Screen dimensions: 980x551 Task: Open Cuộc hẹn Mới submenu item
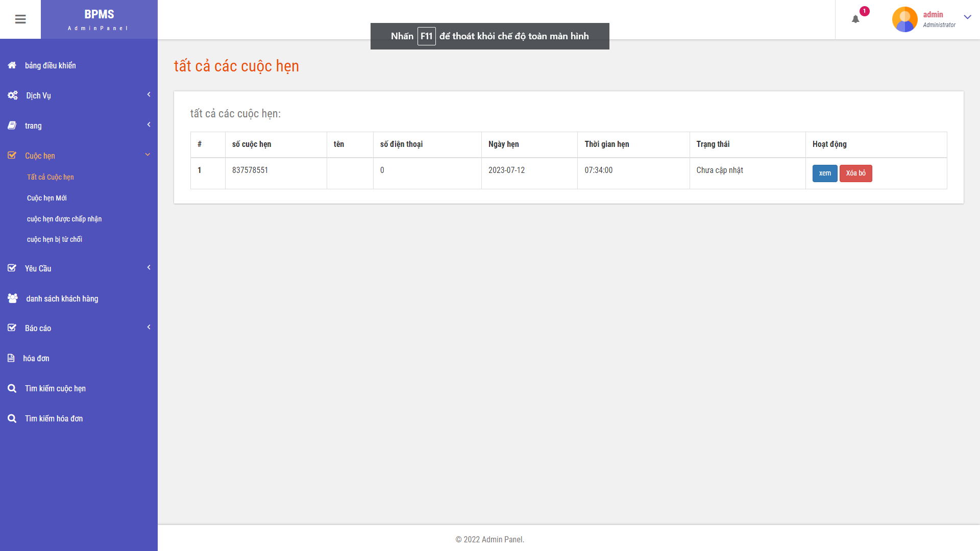click(47, 198)
